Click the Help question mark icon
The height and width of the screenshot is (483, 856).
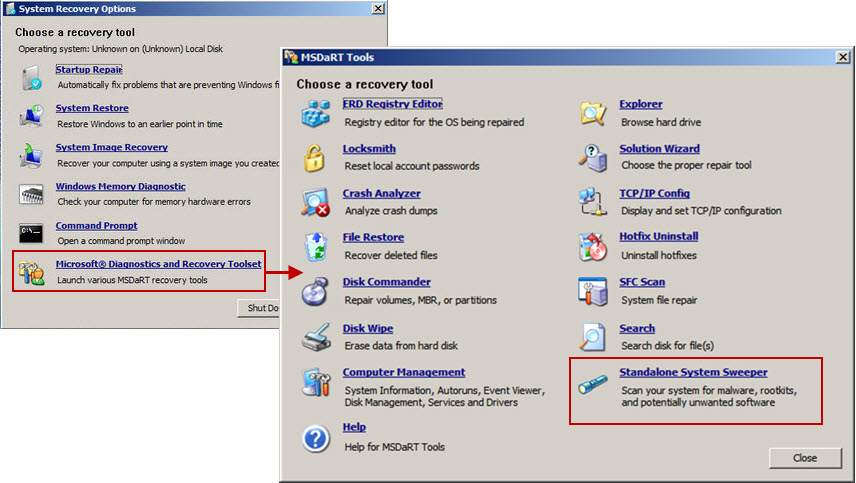click(x=316, y=438)
